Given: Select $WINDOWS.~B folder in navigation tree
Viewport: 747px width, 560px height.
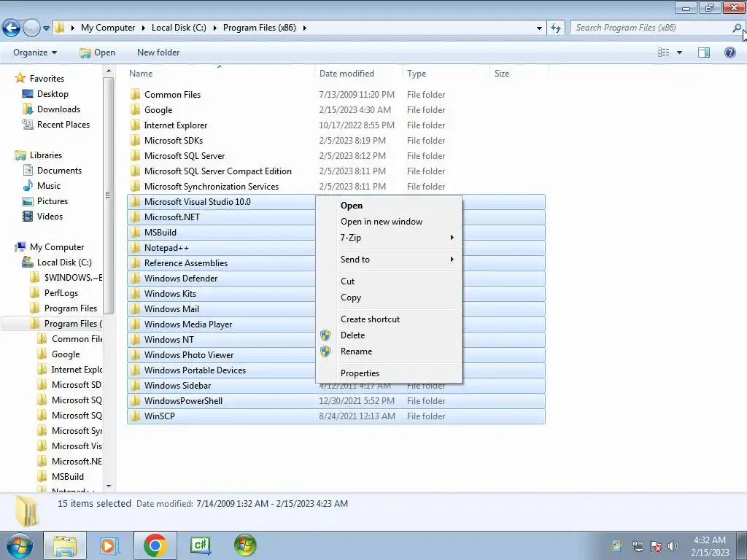Looking at the screenshot, I should (73, 278).
